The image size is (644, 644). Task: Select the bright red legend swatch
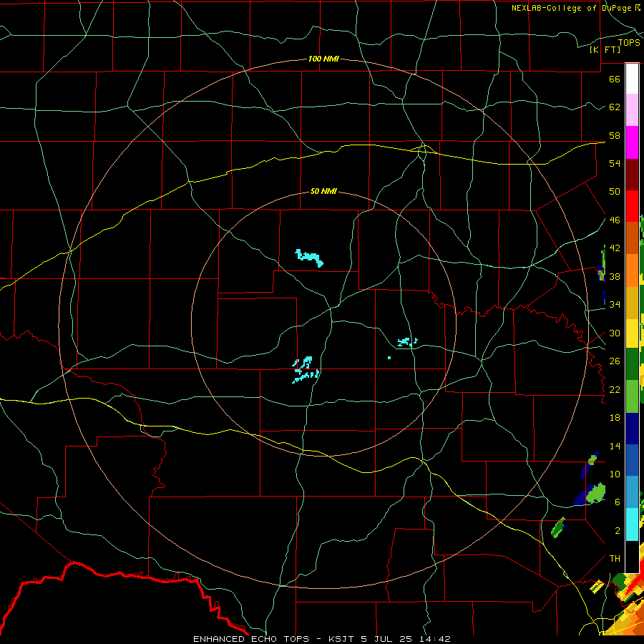pyautogui.click(x=632, y=206)
